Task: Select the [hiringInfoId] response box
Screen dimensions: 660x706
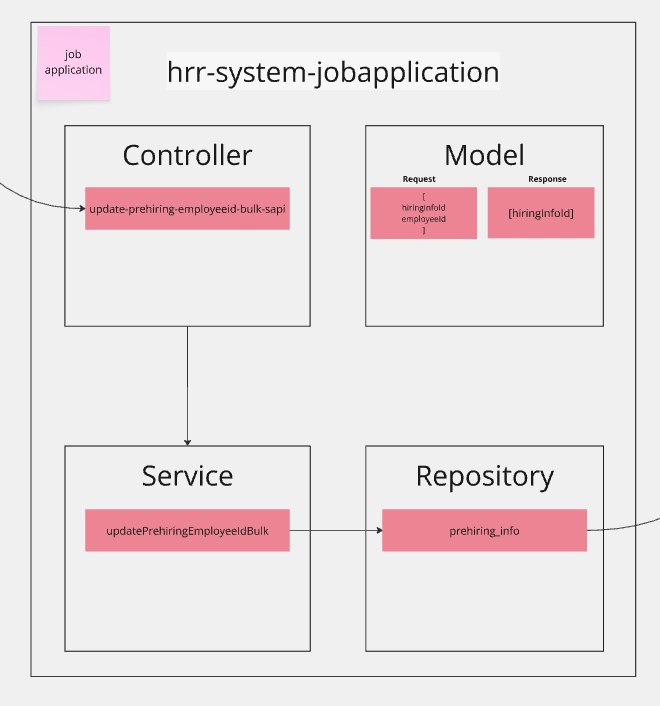Action: tap(540, 213)
